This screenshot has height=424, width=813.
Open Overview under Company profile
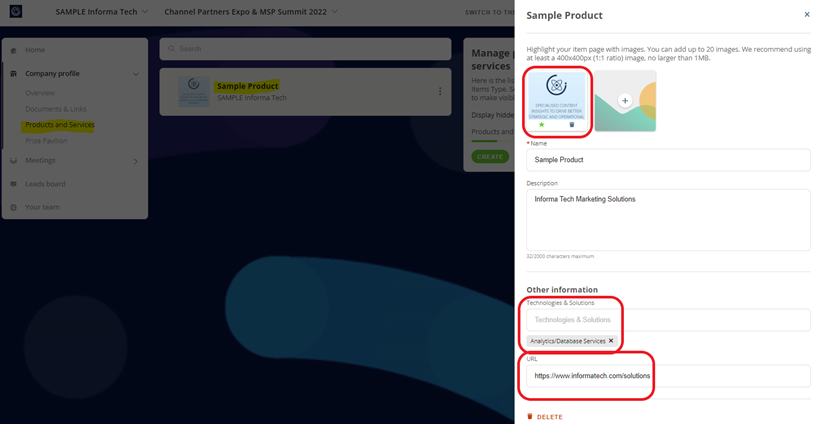40,93
